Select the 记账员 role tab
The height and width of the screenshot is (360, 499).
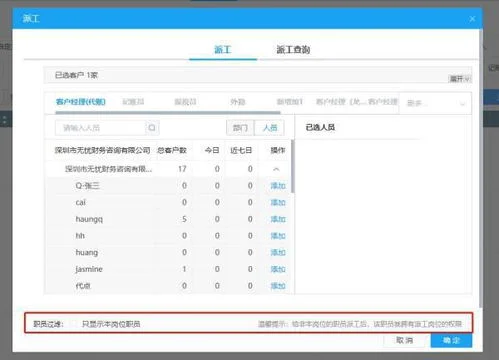[133, 102]
